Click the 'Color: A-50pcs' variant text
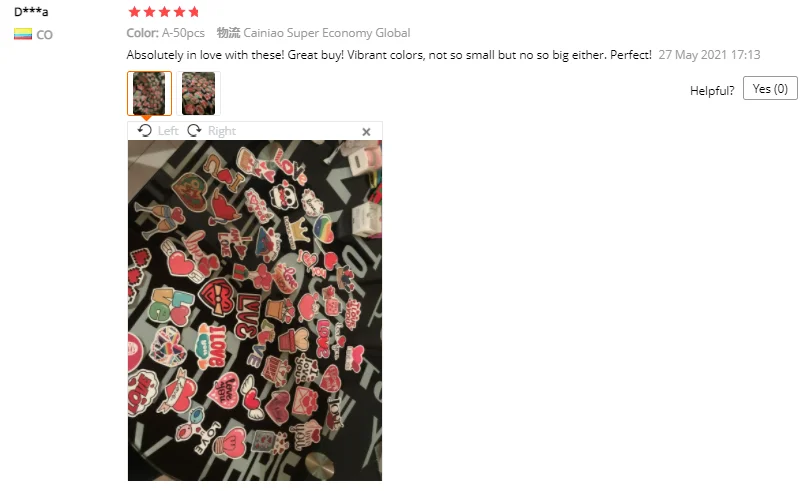The image size is (806, 491). pyautogui.click(x=166, y=33)
